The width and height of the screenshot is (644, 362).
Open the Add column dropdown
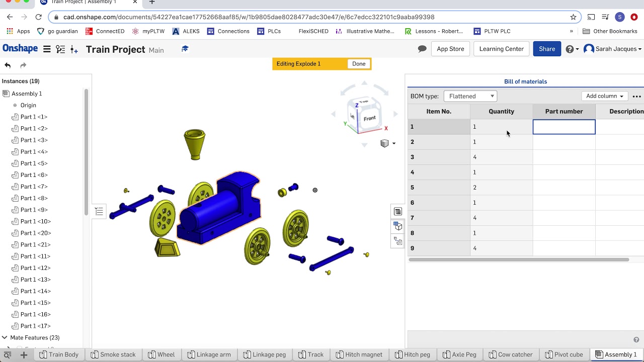click(x=605, y=96)
